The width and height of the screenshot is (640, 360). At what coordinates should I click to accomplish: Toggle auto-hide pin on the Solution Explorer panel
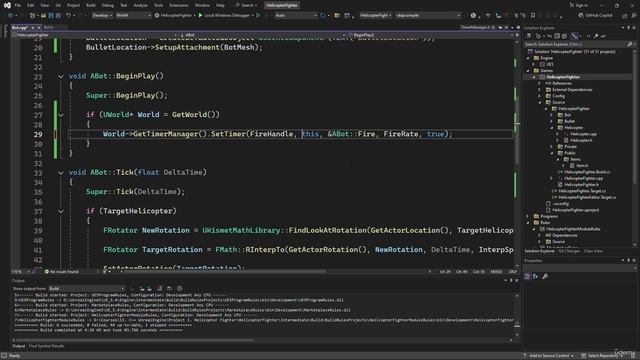[x=629, y=28]
